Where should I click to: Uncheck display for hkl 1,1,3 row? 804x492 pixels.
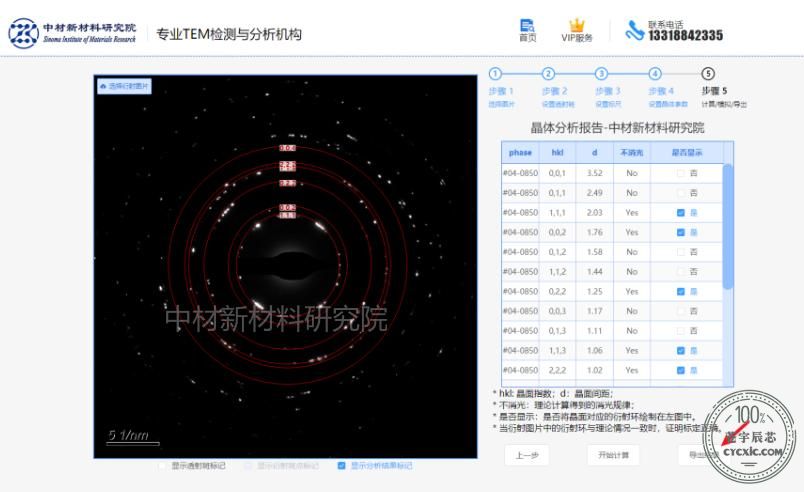pyautogui.click(x=680, y=351)
